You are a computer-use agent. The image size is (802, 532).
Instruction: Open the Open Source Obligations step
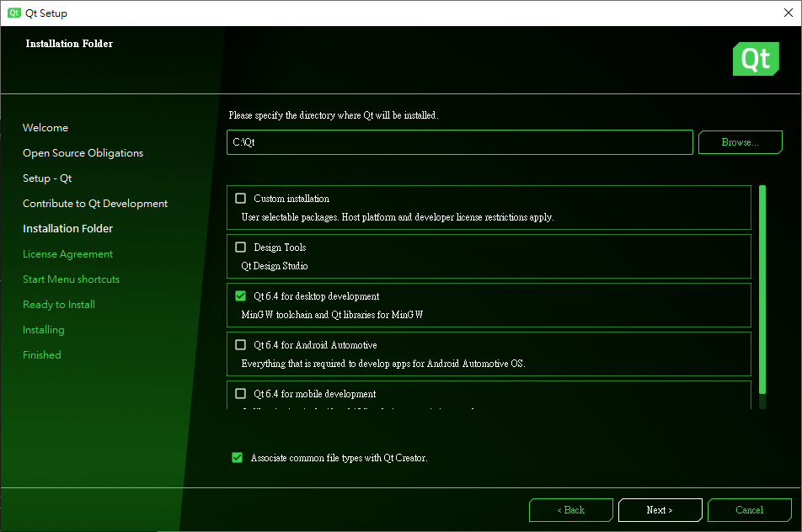[x=83, y=153]
